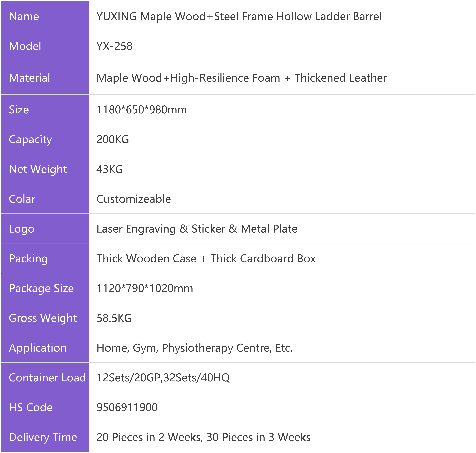Select the package size '1120*790*1020mm'

[x=145, y=288]
